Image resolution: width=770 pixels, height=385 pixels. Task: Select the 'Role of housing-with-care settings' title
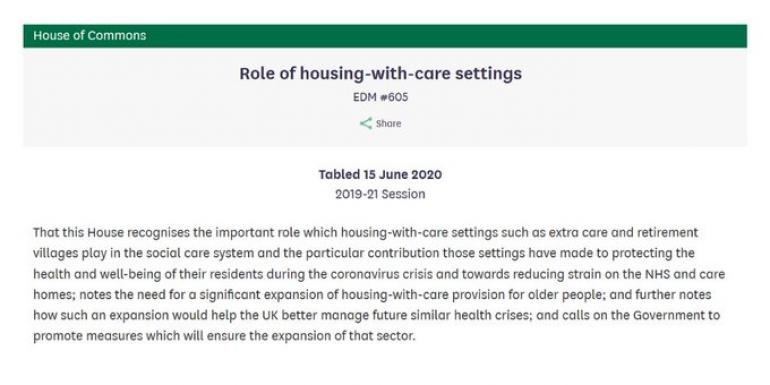click(381, 73)
